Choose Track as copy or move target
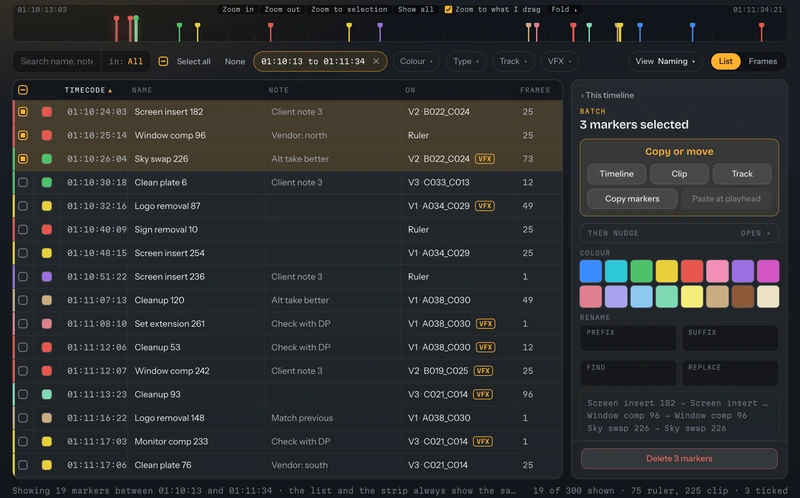Image resolution: width=800 pixels, height=498 pixels. (x=742, y=174)
